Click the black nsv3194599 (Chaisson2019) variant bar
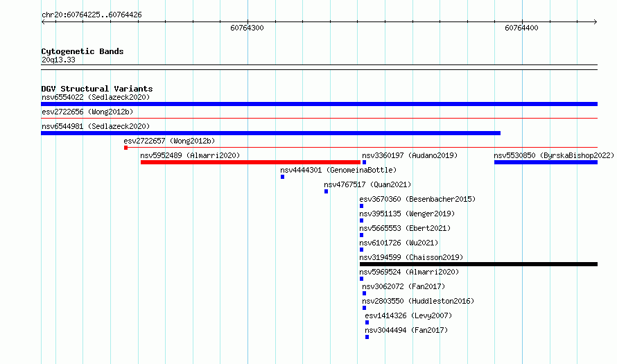 coord(478,264)
